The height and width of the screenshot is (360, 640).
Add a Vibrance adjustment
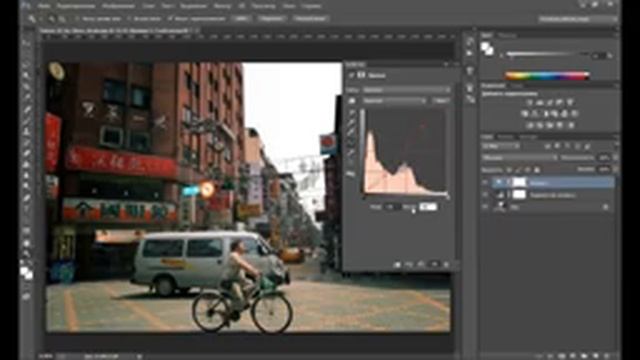[570, 102]
